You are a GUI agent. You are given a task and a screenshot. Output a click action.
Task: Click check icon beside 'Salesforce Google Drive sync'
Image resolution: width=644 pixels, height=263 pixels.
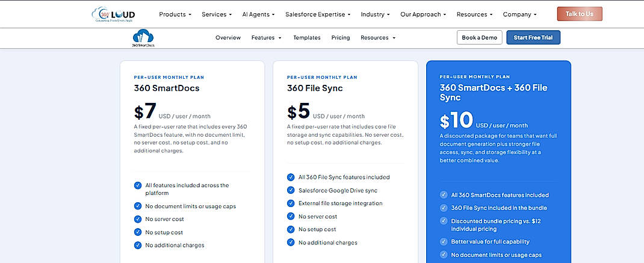pyautogui.click(x=291, y=190)
